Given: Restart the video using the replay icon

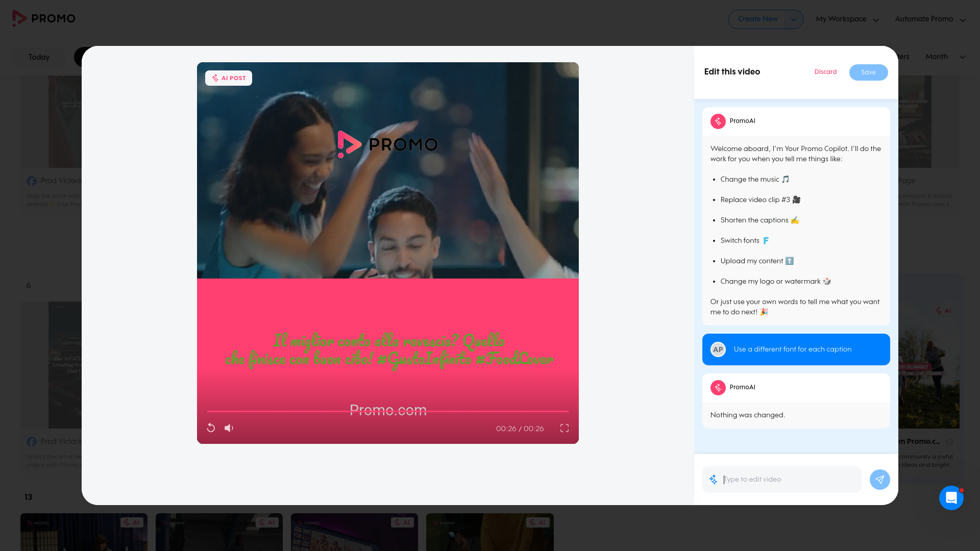Looking at the screenshot, I should pos(211,428).
